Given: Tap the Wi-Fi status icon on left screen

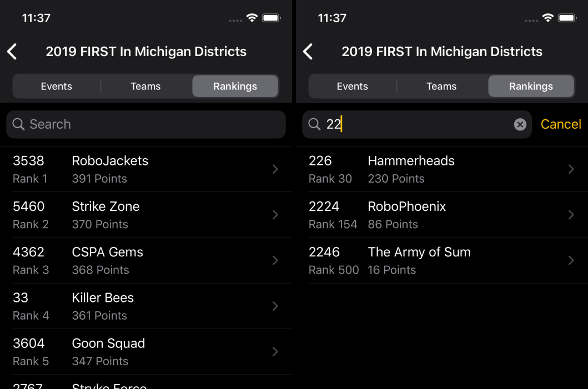Looking at the screenshot, I should (x=252, y=18).
